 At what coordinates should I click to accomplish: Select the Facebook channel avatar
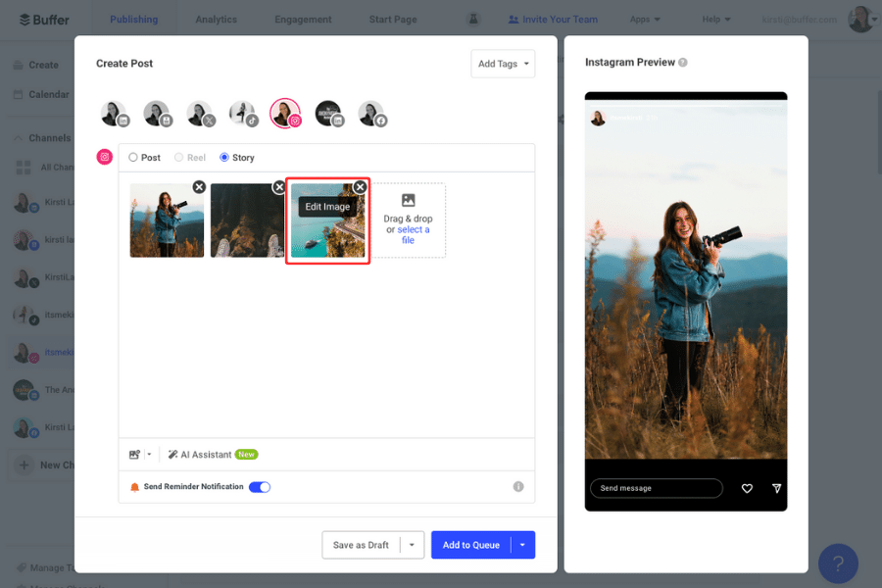[370, 113]
